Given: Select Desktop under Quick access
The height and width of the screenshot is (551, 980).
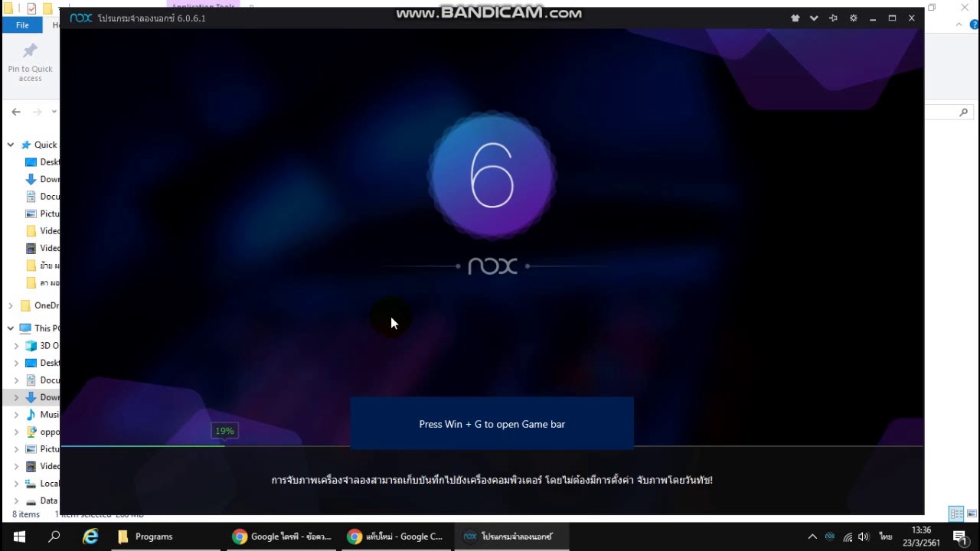Looking at the screenshot, I should pos(42,162).
